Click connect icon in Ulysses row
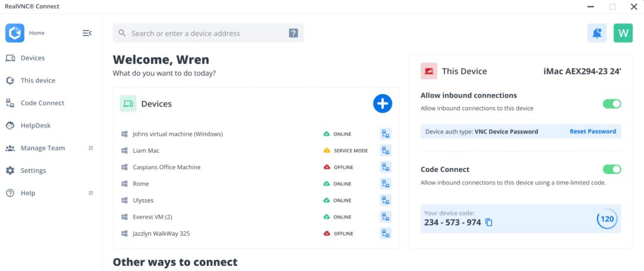Image resolution: width=644 pixels, height=271 pixels. (386, 200)
